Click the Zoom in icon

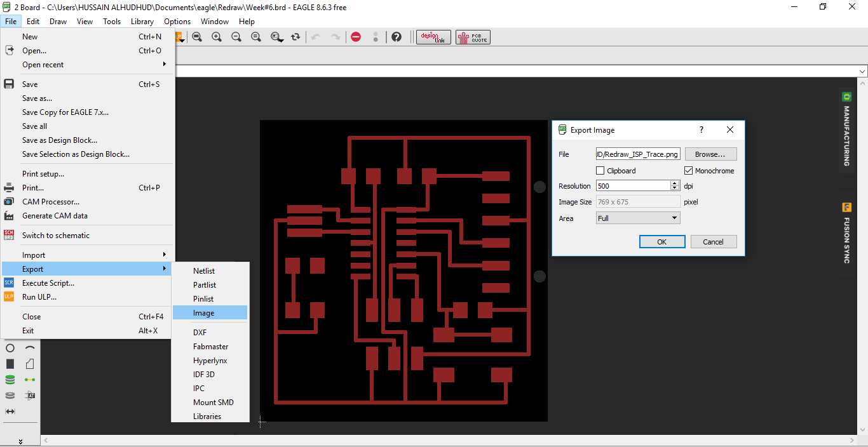coord(217,37)
